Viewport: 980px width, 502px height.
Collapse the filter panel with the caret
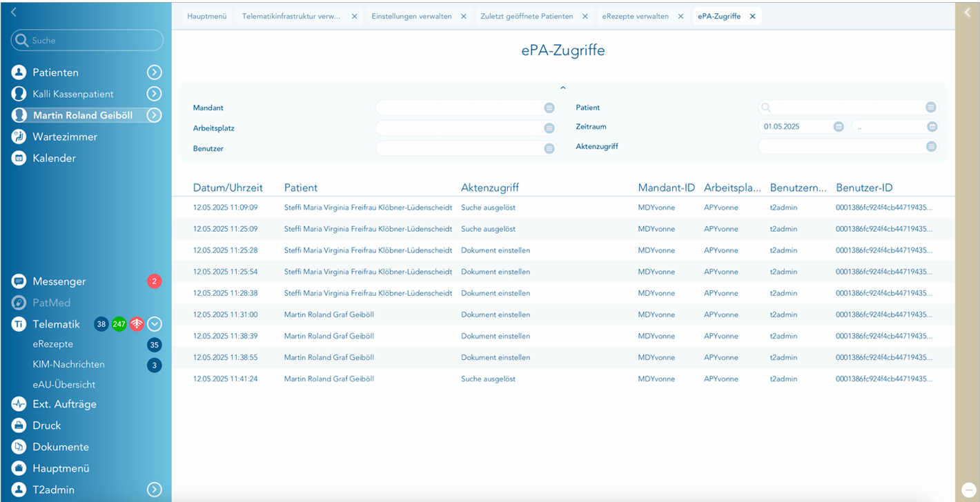(x=562, y=88)
